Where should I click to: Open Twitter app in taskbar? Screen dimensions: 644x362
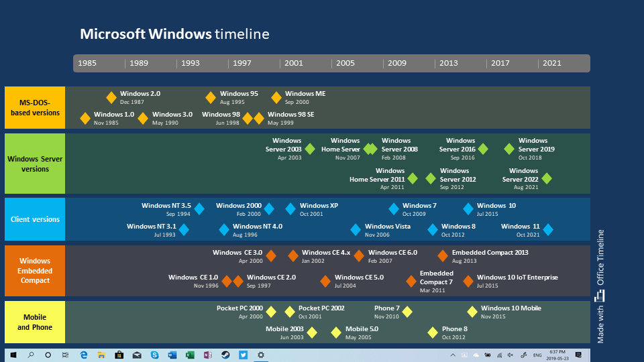pos(243,355)
